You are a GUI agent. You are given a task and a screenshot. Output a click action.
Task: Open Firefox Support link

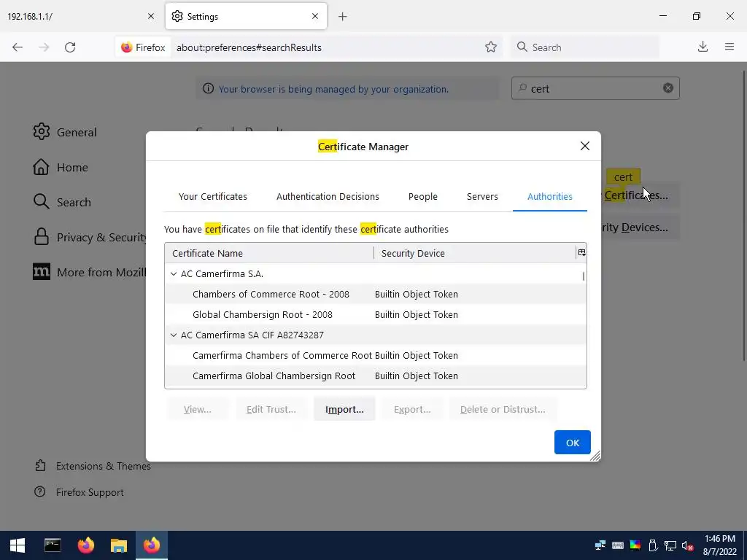click(x=79, y=492)
